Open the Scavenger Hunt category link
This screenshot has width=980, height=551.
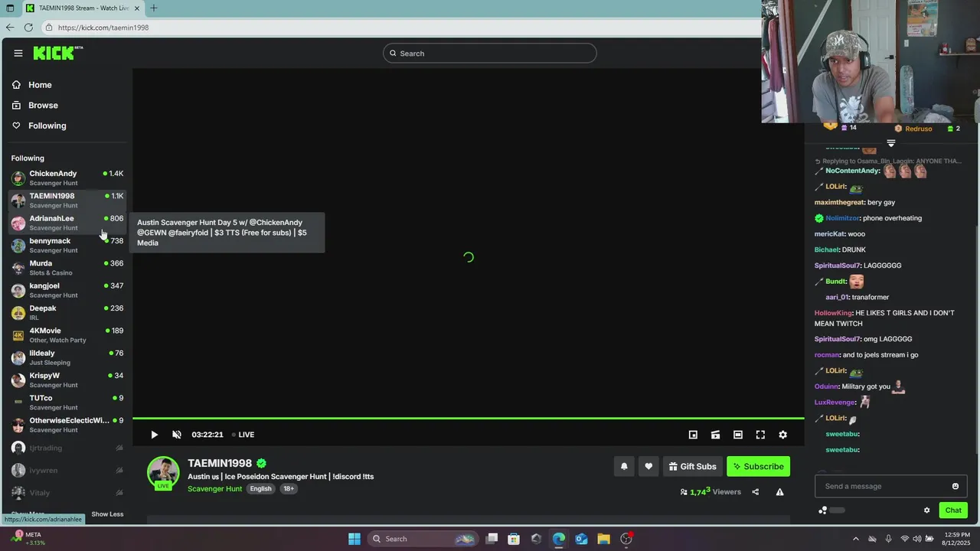pyautogui.click(x=215, y=489)
